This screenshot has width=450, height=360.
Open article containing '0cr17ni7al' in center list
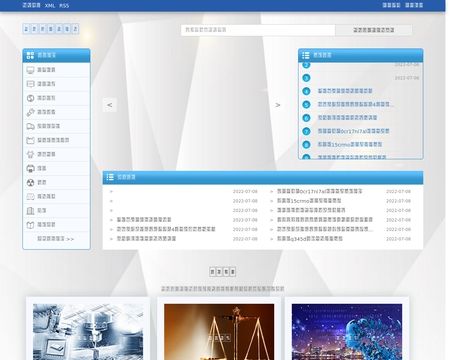[319, 191]
